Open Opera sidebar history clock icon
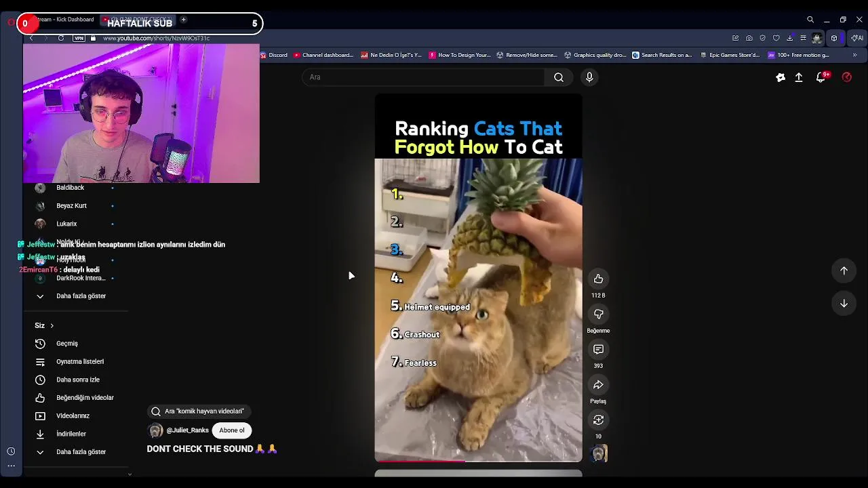 click(x=11, y=451)
